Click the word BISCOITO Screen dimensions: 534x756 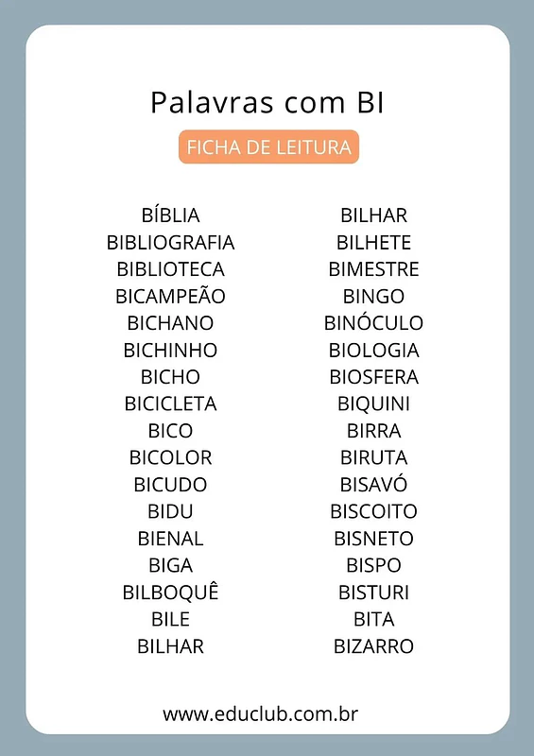[x=373, y=511]
